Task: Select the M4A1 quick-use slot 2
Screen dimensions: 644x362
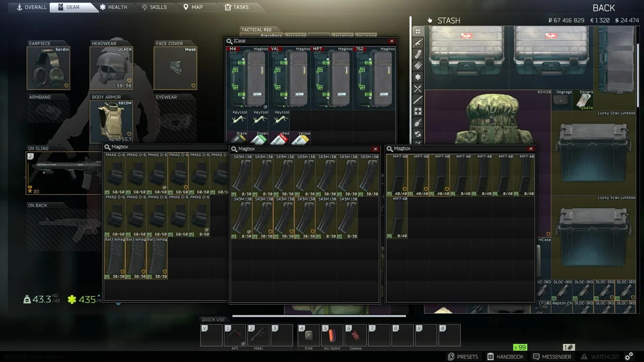Action: 258,335
